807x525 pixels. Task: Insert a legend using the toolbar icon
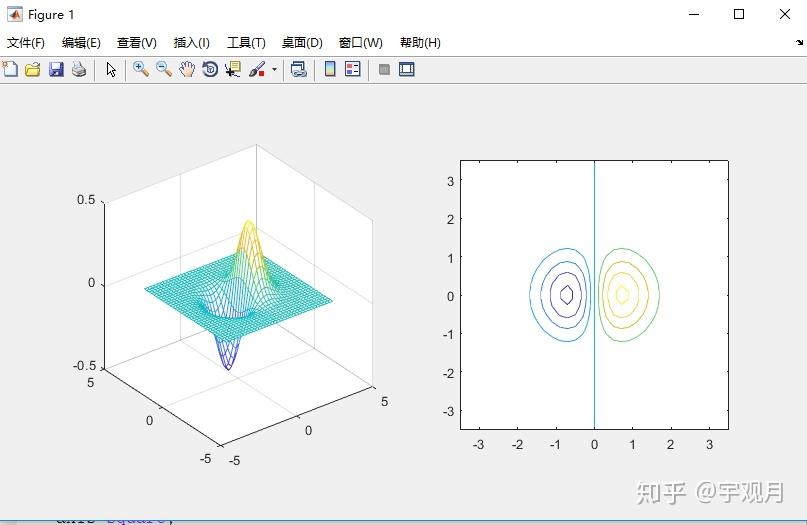click(353, 69)
